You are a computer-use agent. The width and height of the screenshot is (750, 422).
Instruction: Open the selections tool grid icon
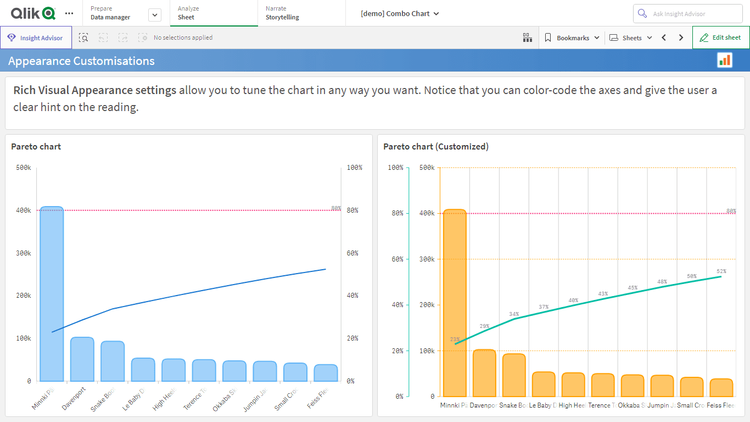527,37
